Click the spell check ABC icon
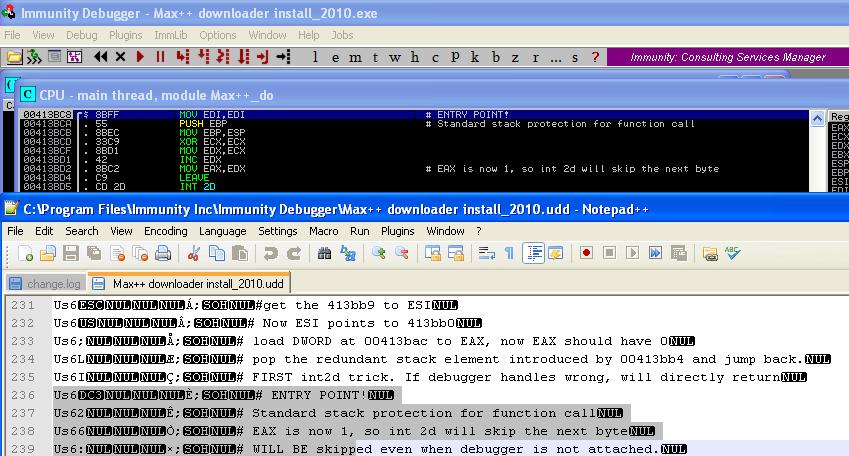This screenshot has height=456, width=849. pyautogui.click(x=733, y=253)
